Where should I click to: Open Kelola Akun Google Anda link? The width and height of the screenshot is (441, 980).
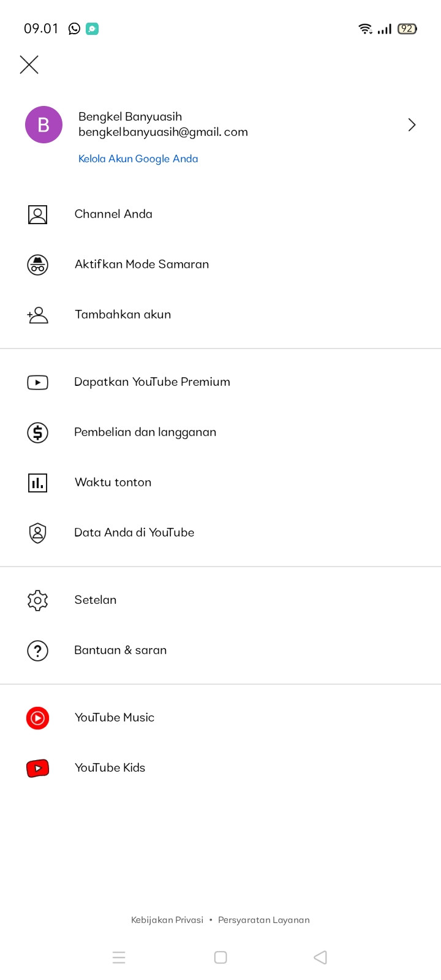pyautogui.click(x=138, y=159)
